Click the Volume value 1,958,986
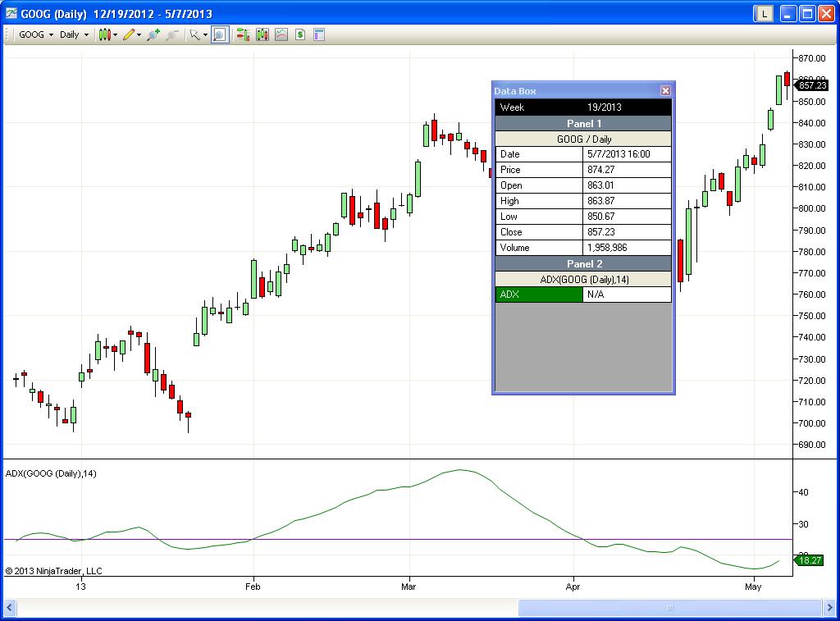This screenshot has width=840, height=621. click(x=607, y=248)
